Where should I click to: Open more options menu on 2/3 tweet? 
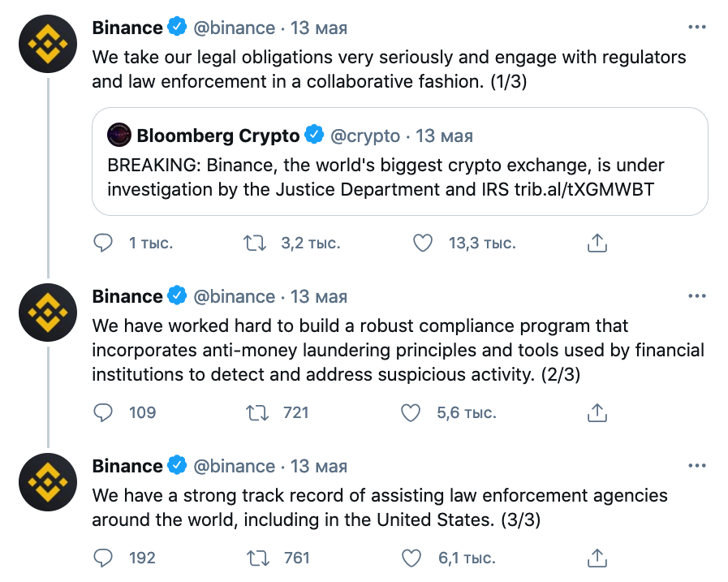coord(697,296)
